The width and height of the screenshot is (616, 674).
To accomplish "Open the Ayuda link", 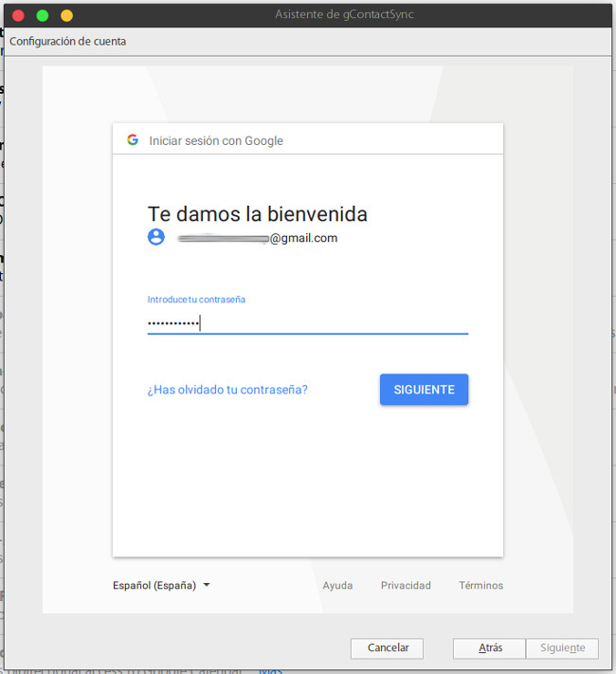I will pos(337,585).
